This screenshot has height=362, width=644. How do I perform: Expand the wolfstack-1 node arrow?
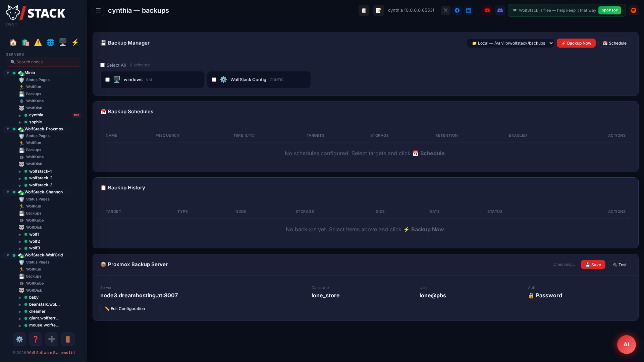click(x=20, y=172)
